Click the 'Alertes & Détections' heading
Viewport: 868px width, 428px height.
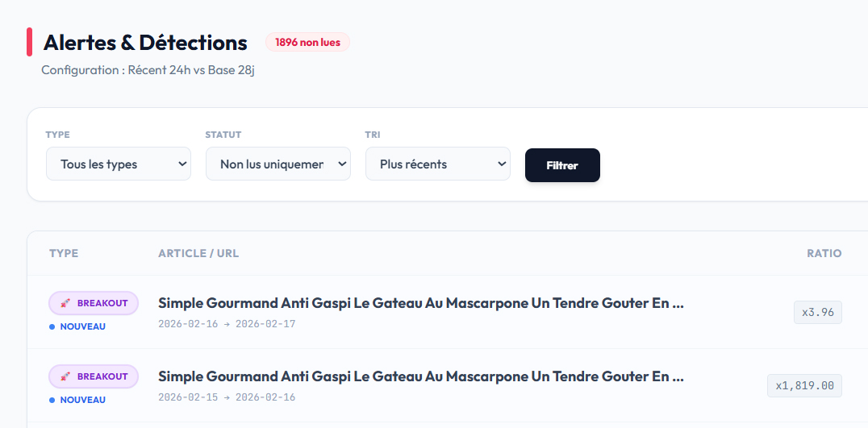(145, 42)
